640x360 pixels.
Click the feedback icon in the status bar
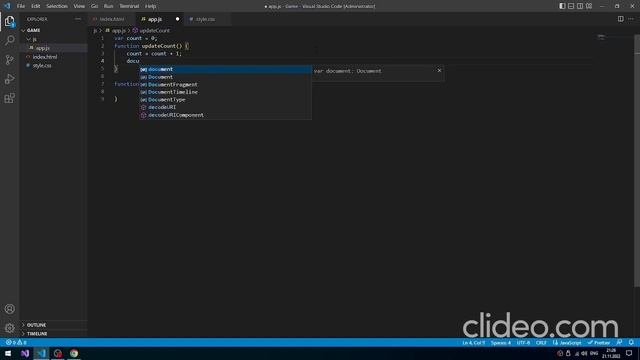[620, 342]
